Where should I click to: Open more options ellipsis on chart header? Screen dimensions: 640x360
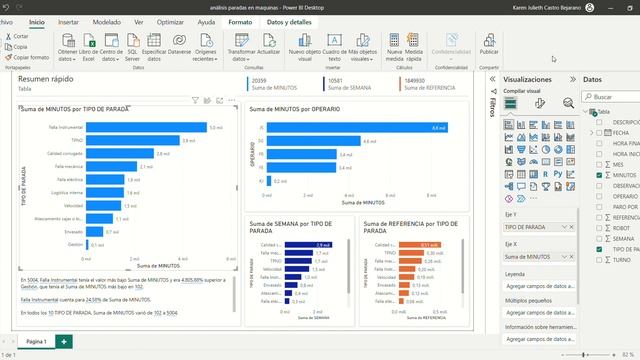(231, 100)
